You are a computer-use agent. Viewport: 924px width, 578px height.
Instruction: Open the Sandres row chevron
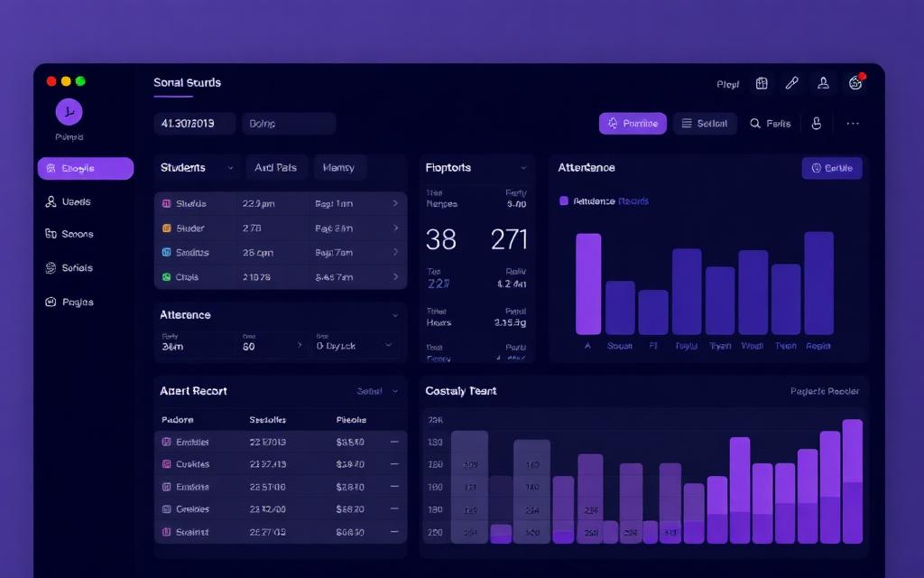pyautogui.click(x=395, y=252)
